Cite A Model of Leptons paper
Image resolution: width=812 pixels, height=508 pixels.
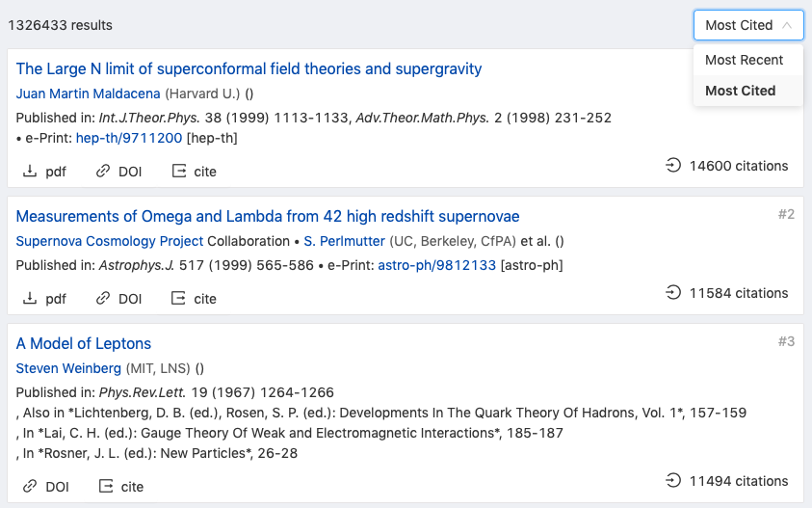(x=120, y=487)
